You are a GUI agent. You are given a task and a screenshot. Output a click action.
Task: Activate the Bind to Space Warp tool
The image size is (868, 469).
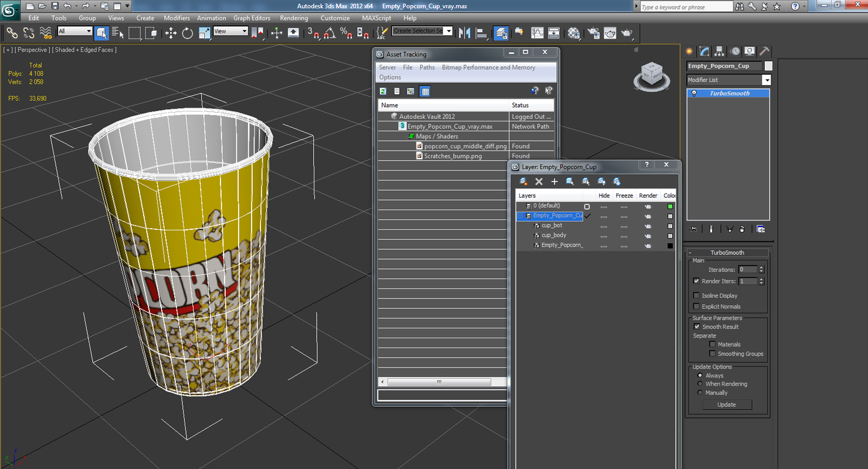coord(45,33)
